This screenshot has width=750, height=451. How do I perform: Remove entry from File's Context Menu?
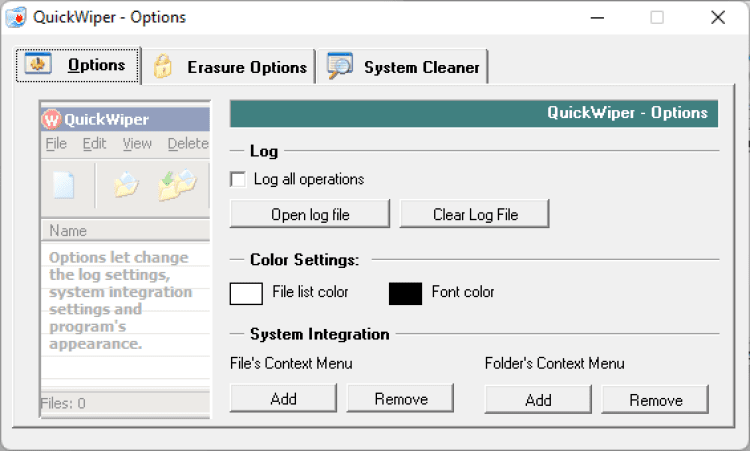pyautogui.click(x=401, y=399)
